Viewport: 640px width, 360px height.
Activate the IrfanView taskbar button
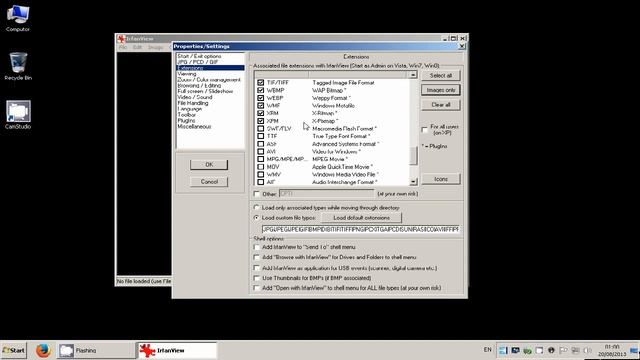176,350
